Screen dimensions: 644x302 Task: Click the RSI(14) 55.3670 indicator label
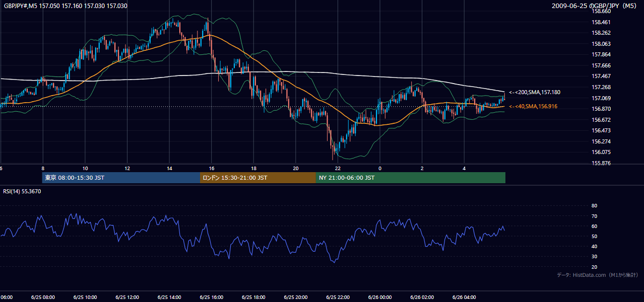pyautogui.click(x=22, y=191)
